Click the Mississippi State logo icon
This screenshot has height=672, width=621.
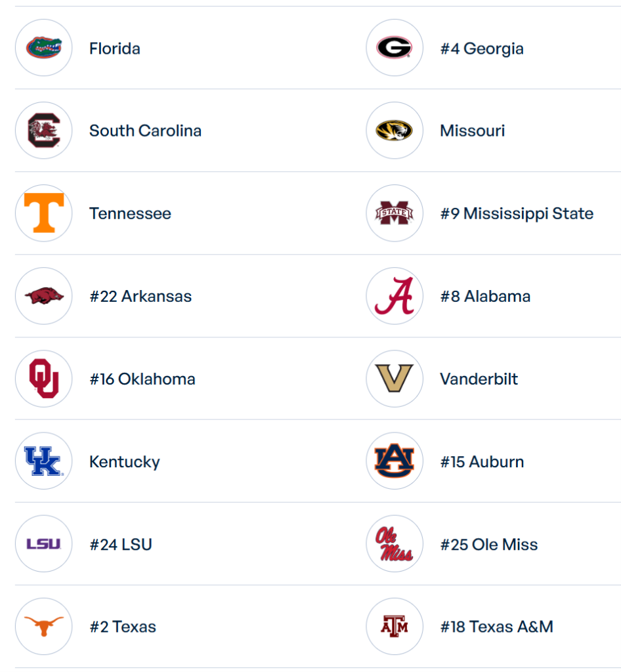click(x=395, y=213)
